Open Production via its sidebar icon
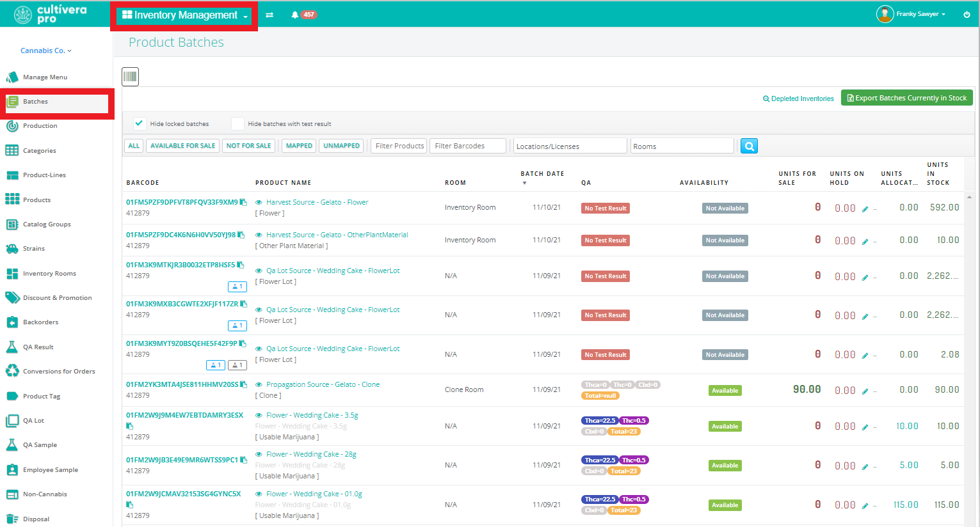This screenshot has width=980, height=527. pyautogui.click(x=12, y=126)
